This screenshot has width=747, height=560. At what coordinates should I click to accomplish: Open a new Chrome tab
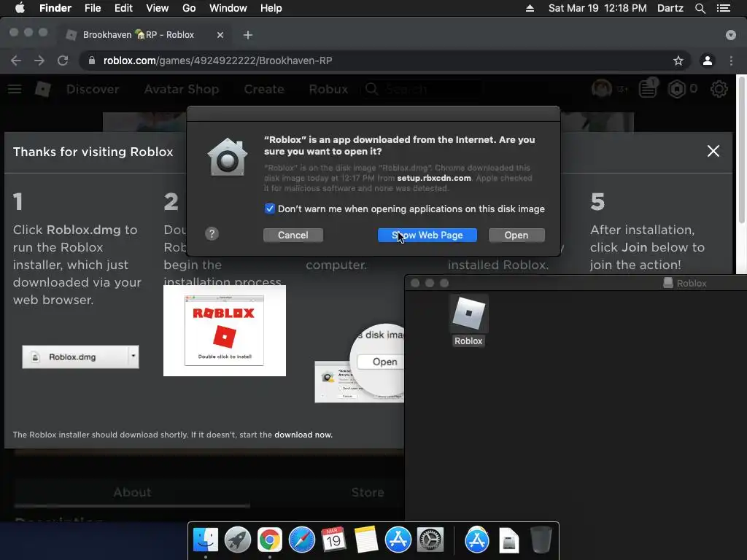click(248, 35)
